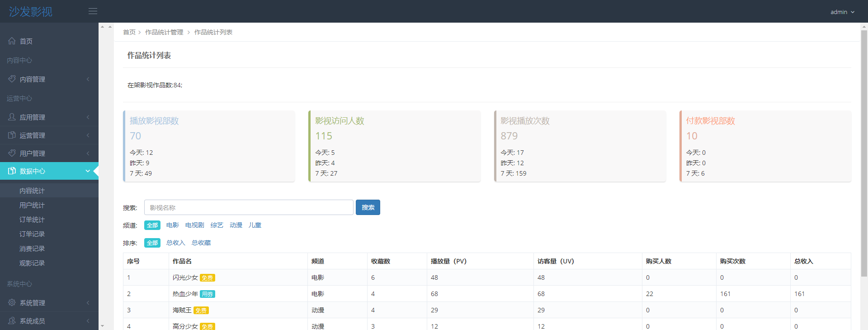The width and height of the screenshot is (868, 330).
Task: Focus the 影视名称 search field
Action: (x=249, y=207)
